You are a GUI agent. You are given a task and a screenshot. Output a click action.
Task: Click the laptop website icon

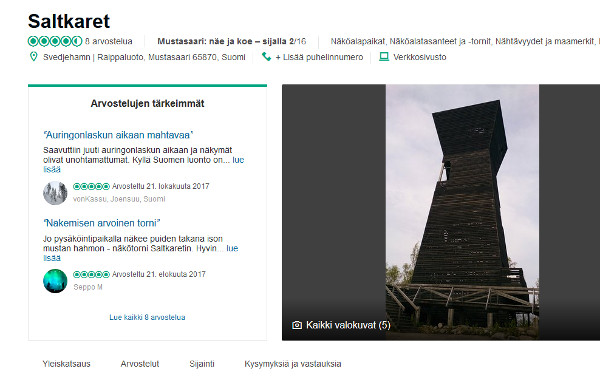tap(384, 57)
